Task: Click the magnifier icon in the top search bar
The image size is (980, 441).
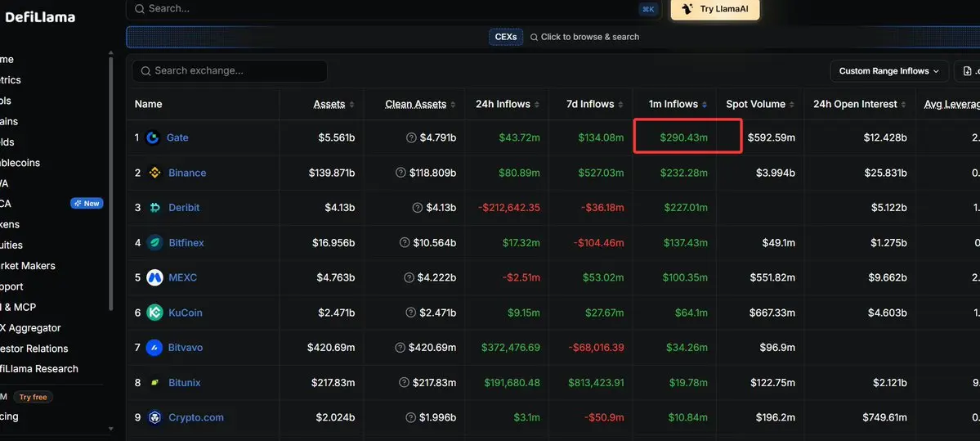Action: click(140, 9)
